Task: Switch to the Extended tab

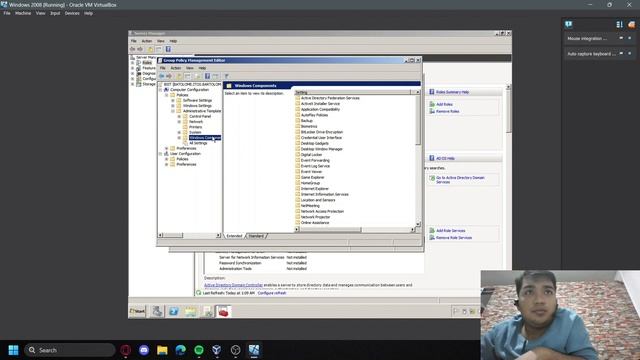Action: tap(234, 236)
